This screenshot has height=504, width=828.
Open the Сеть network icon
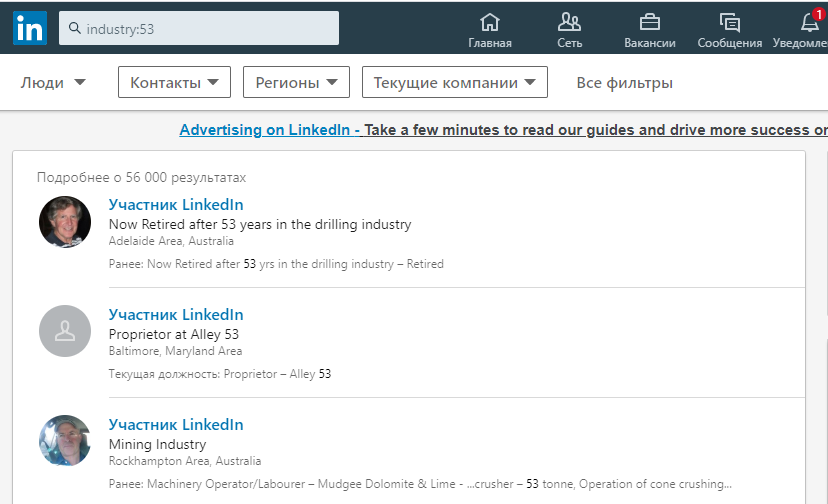(569, 22)
